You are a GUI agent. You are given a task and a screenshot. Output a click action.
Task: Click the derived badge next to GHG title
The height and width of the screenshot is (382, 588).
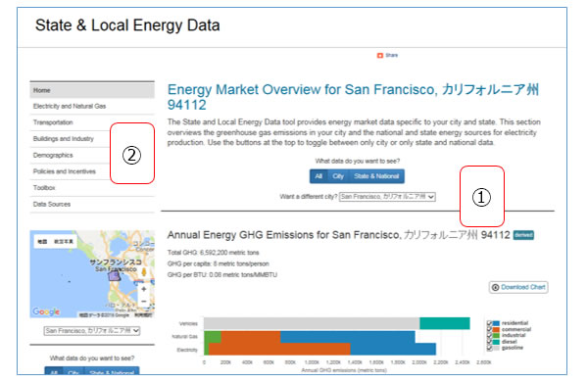click(523, 235)
